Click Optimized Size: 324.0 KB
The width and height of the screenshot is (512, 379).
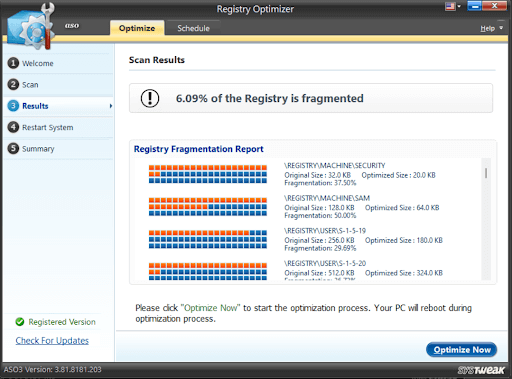click(x=404, y=273)
